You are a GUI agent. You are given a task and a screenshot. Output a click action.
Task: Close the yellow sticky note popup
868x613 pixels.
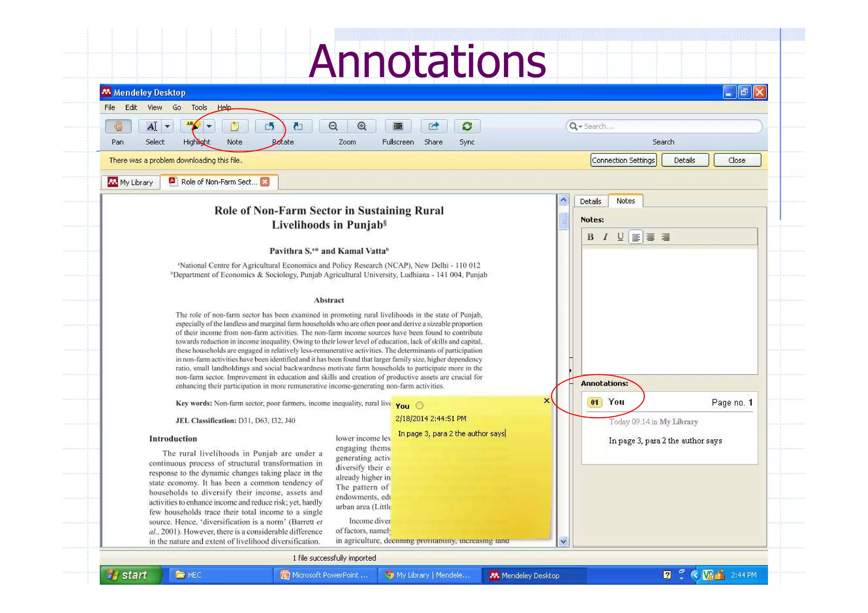(x=547, y=401)
